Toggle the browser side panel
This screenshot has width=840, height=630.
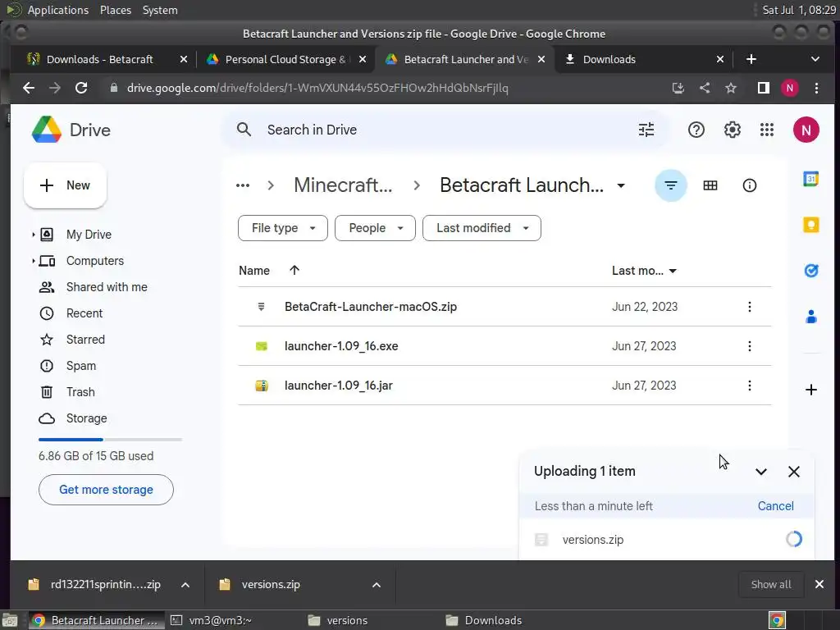tap(764, 88)
